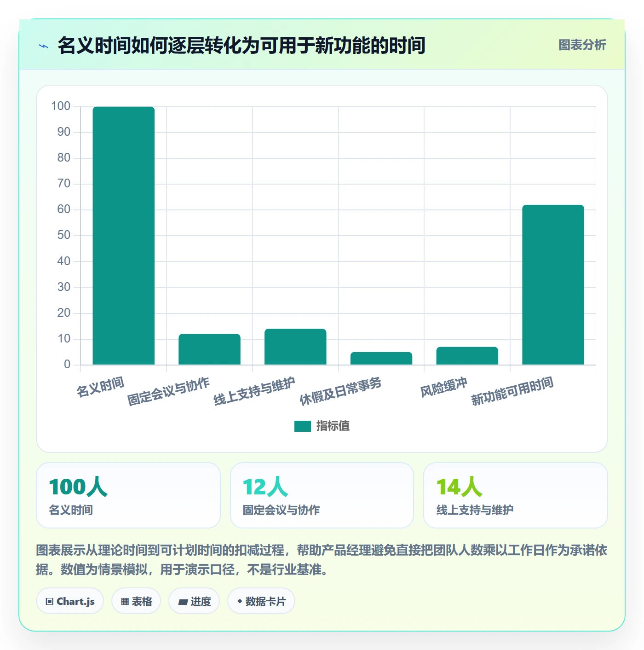The height and width of the screenshot is (650, 644).
Task: Click the 图表分析 label in the header
Action: point(582,45)
